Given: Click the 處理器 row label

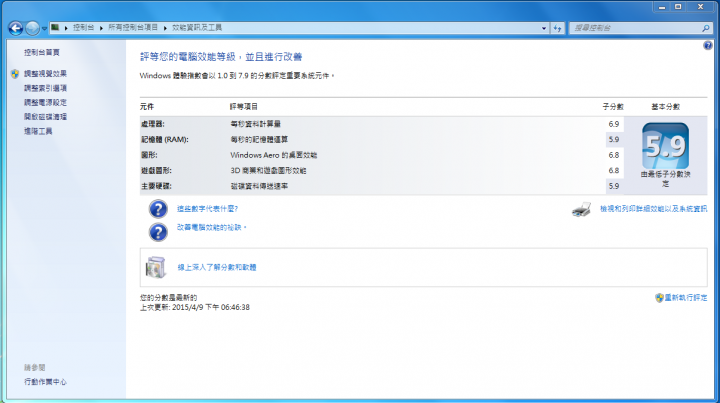Looking at the screenshot, I should (x=153, y=124).
